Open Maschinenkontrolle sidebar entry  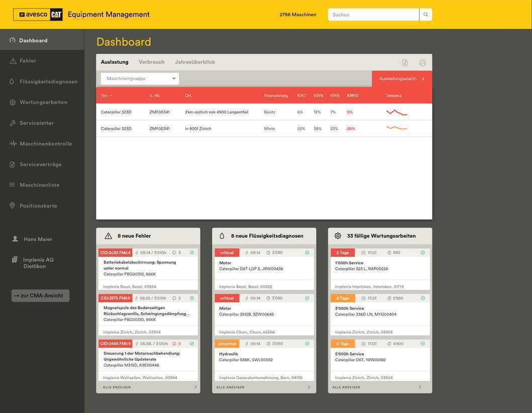[x=42, y=144]
